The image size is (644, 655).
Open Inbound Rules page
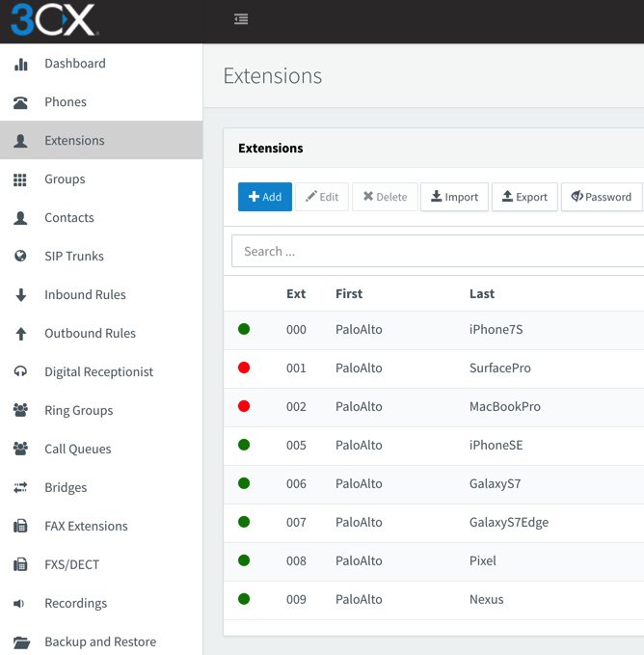[x=101, y=294]
